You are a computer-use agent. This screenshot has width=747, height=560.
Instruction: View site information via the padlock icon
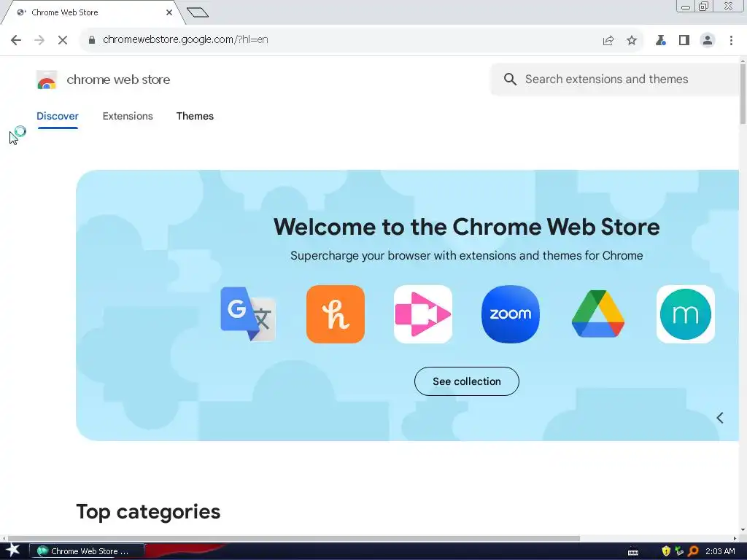[x=92, y=40]
